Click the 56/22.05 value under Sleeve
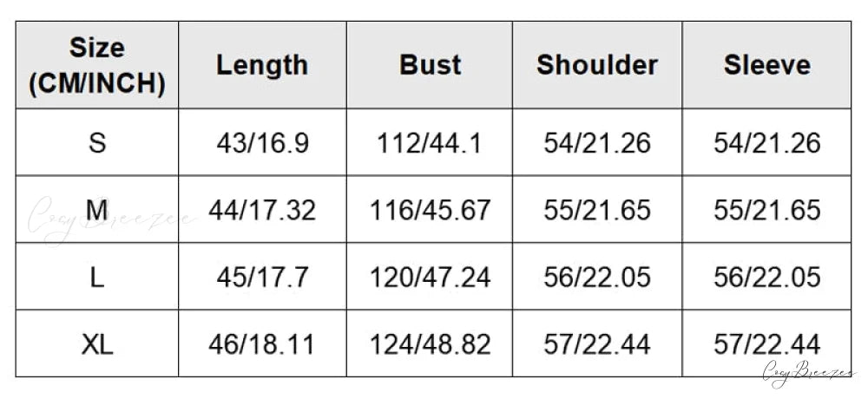The image size is (868, 399). coord(766,277)
